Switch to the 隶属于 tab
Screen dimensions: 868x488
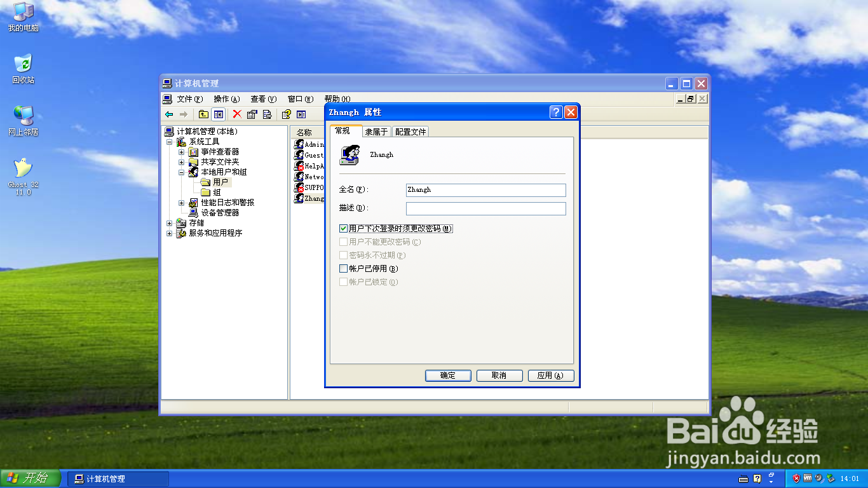click(376, 132)
